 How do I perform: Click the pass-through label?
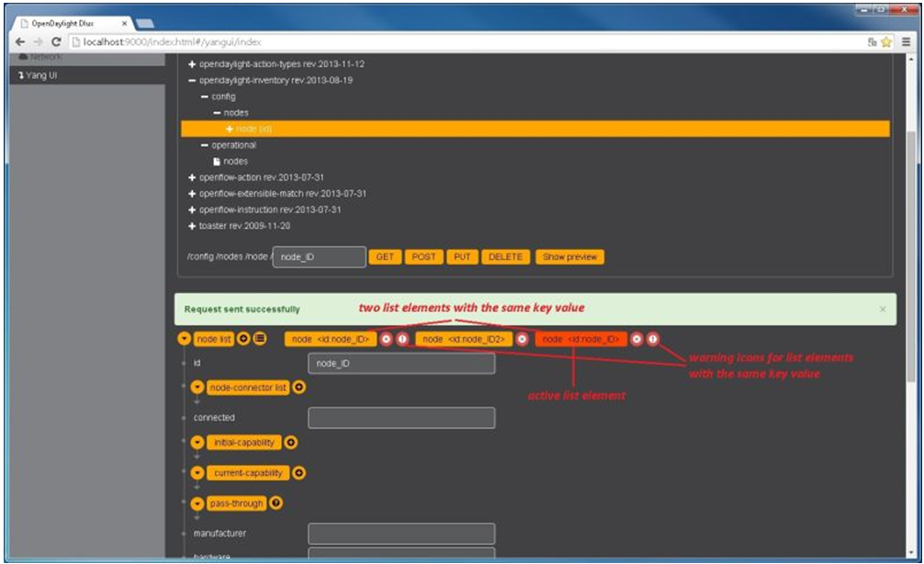(236, 503)
